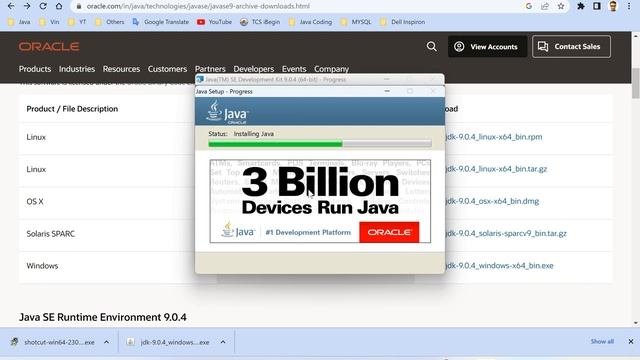Expand options for shotcut-win64 download
640x360 pixels.
107,342
